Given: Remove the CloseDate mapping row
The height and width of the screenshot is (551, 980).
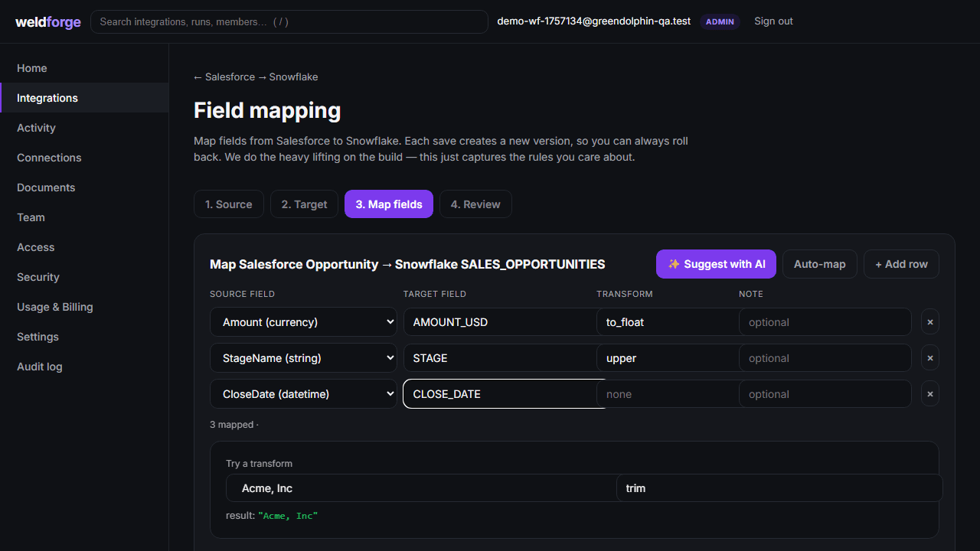Looking at the screenshot, I should [930, 394].
